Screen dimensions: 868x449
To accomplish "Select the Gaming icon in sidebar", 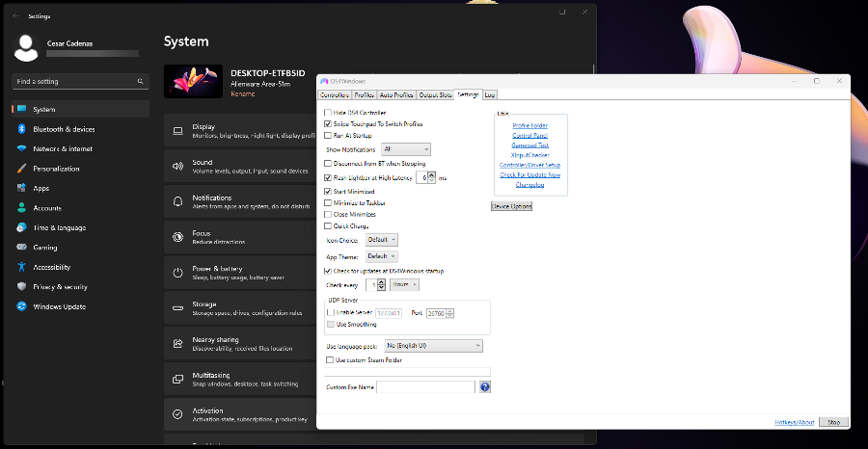I will coord(21,248).
